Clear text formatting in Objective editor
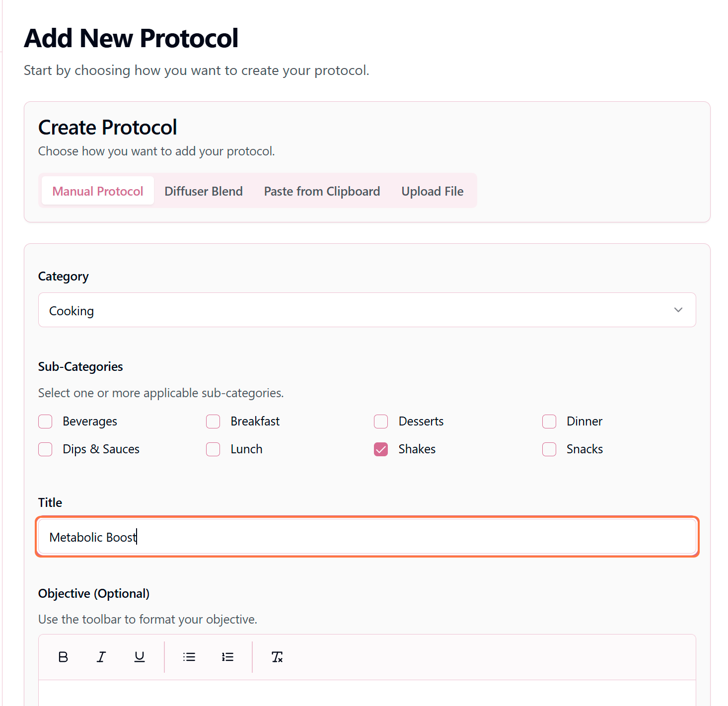Image resolution: width=728 pixels, height=706 pixels. tap(277, 657)
